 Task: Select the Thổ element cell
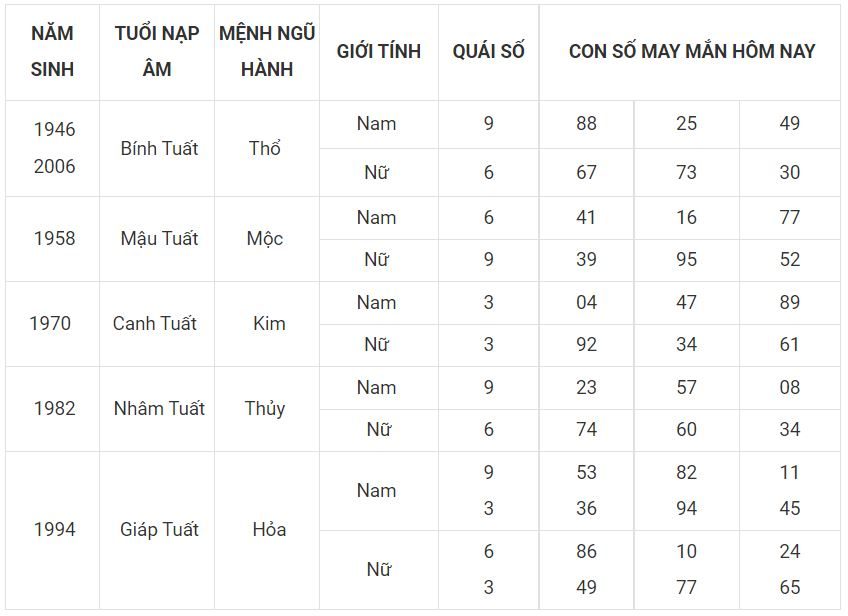pos(264,148)
